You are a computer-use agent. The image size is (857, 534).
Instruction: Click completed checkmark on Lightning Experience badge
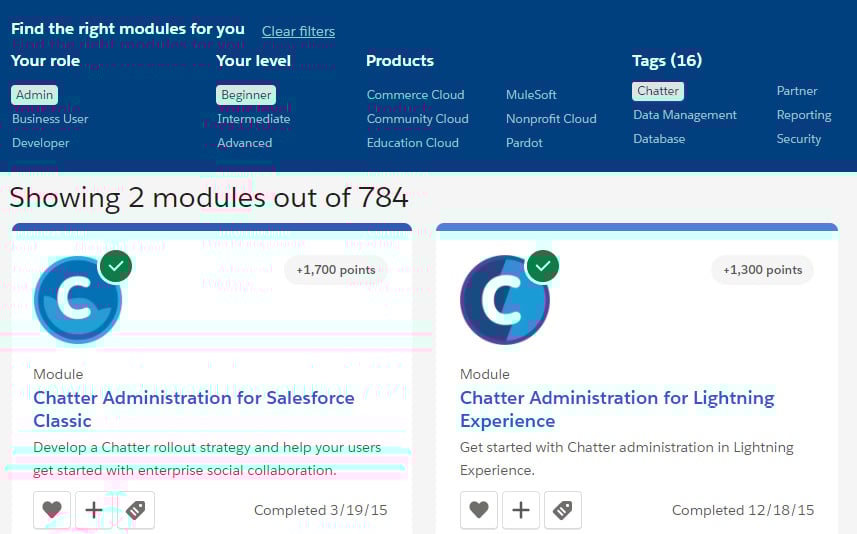click(542, 266)
